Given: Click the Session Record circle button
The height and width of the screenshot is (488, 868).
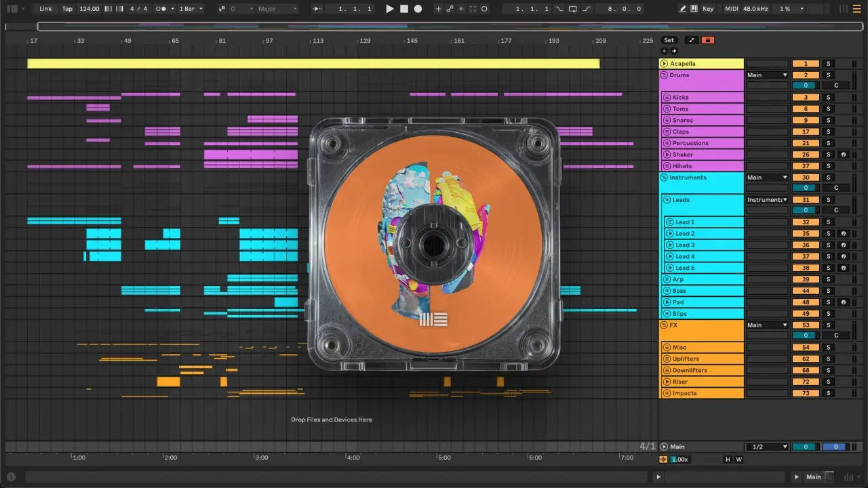Looking at the screenshot, I should coord(485,9).
